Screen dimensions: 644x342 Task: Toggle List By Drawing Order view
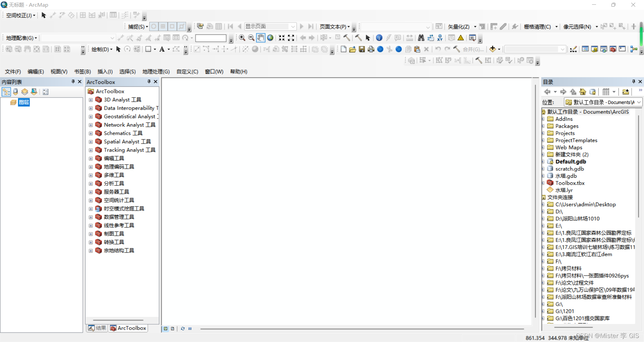pos(6,92)
